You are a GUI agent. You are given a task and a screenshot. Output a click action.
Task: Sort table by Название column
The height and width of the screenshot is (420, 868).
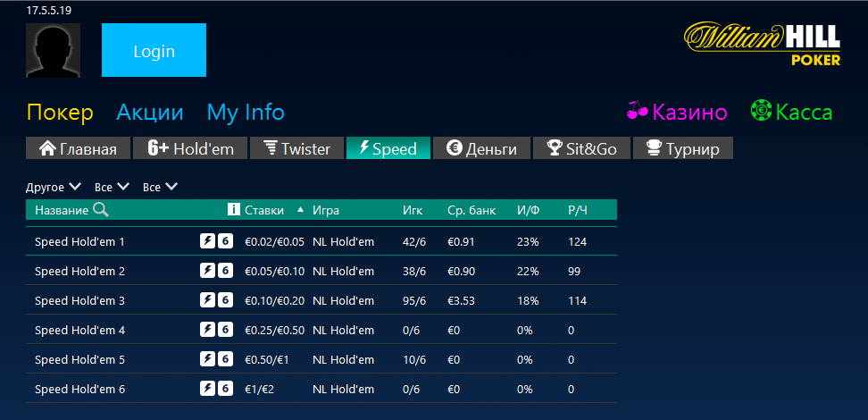tap(62, 210)
